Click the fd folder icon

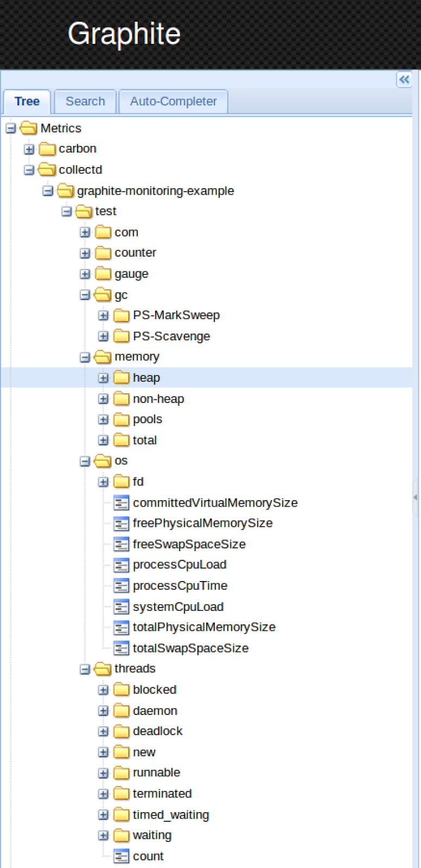[122, 482]
